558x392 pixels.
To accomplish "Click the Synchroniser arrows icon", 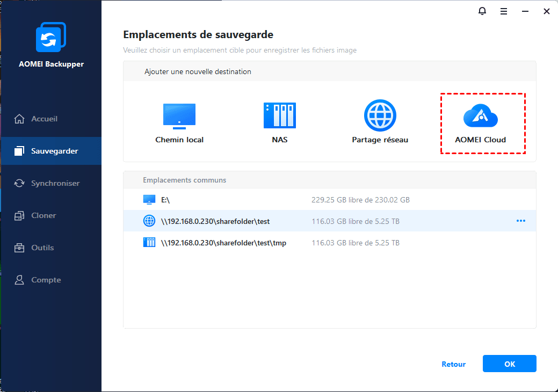I will coord(19,183).
